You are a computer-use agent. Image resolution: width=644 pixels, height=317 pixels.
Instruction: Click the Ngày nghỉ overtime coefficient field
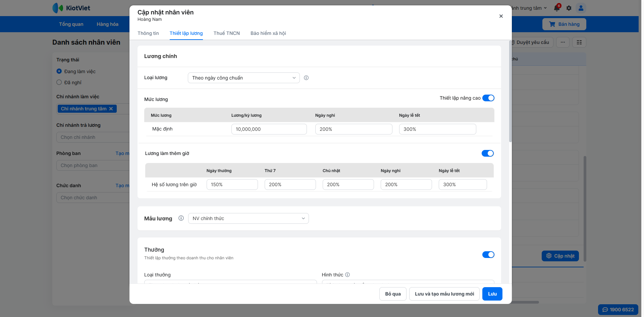tap(406, 184)
